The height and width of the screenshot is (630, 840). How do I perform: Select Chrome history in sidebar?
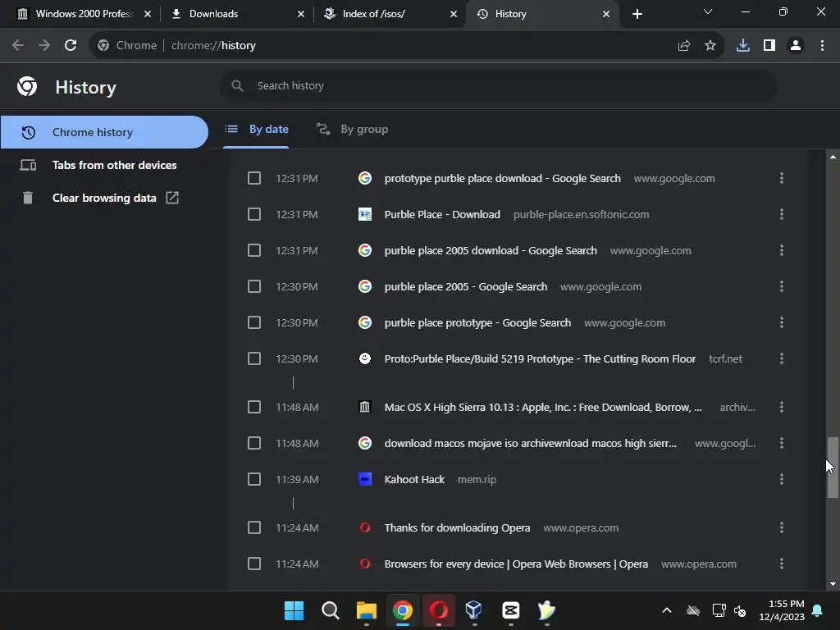coord(104,132)
